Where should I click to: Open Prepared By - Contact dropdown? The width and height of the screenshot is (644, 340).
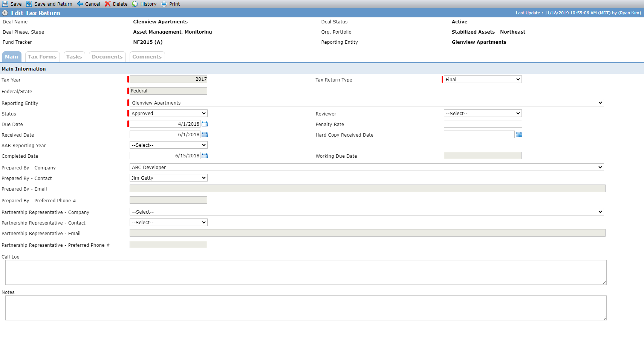point(168,178)
